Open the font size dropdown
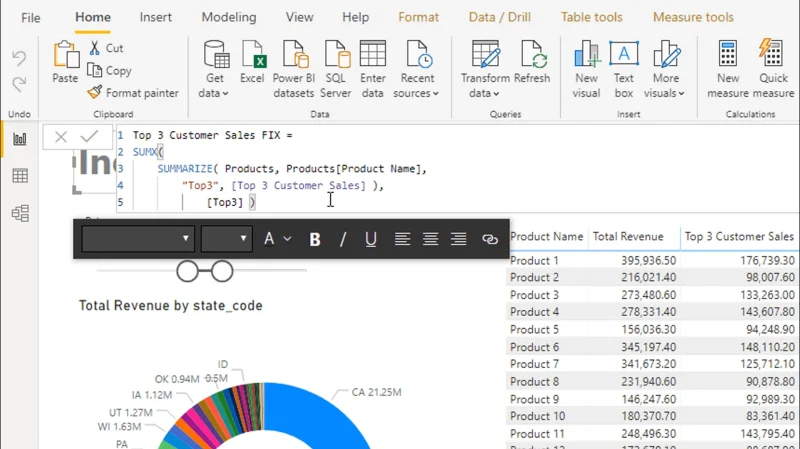 [x=227, y=238]
